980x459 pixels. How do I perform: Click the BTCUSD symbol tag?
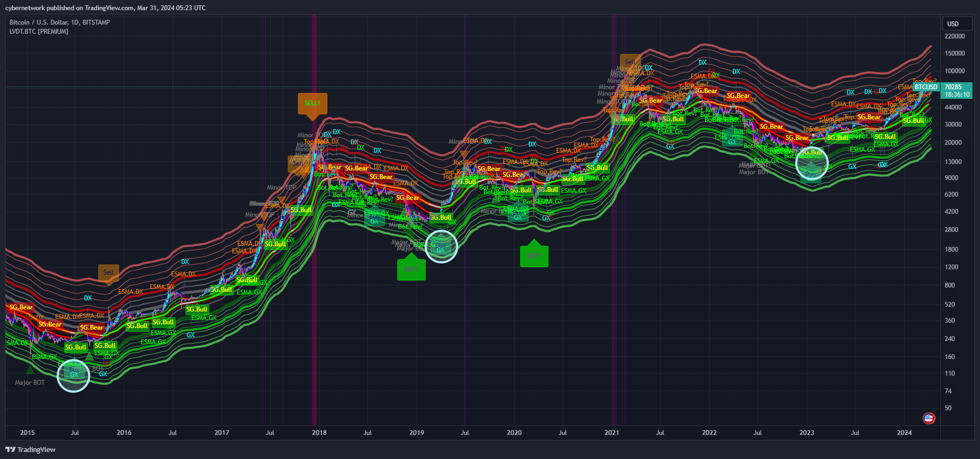[x=926, y=87]
